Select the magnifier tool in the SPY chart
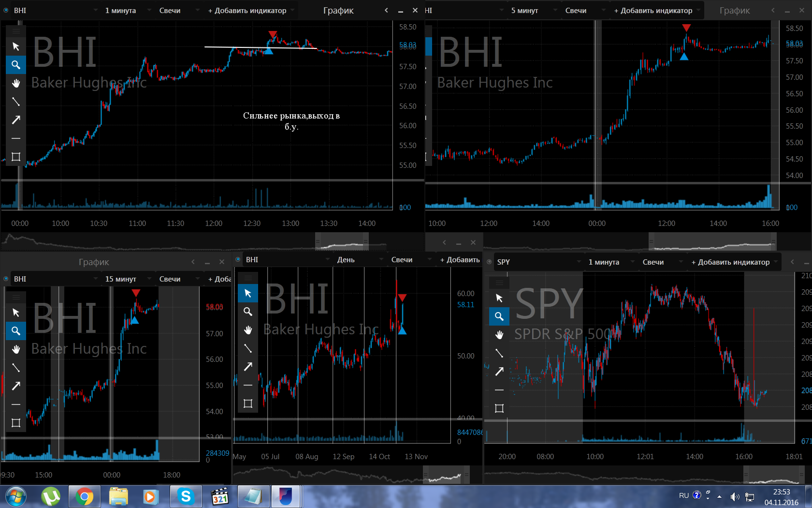This screenshot has width=812, height=508. point(499,316)
